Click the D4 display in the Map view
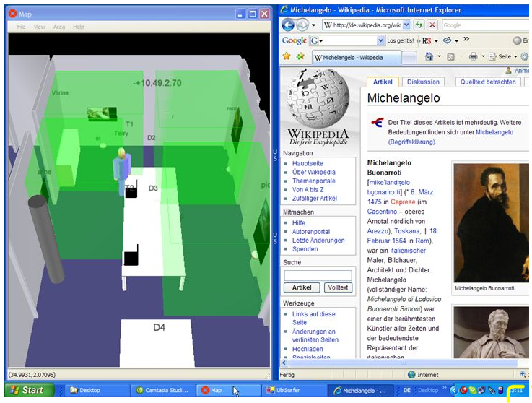Viewport: 532px width, 403px height. [156, 342]
